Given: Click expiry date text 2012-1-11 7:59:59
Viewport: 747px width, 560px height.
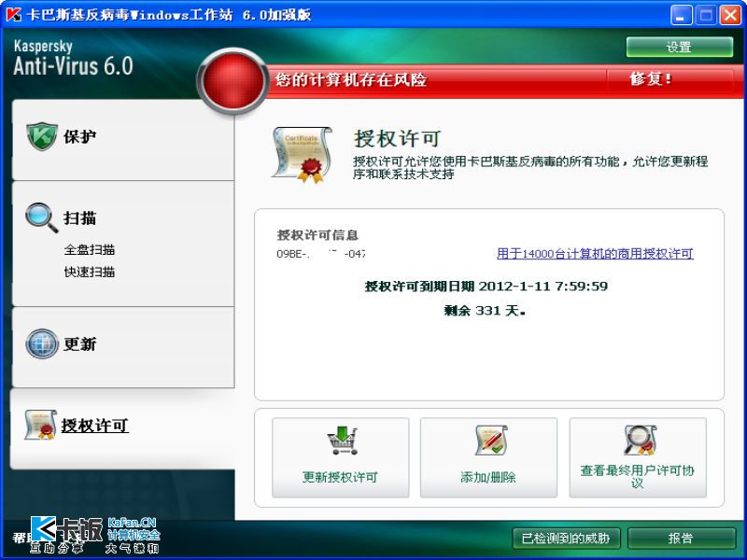Looking at the screenshot, I should point(543,286).
